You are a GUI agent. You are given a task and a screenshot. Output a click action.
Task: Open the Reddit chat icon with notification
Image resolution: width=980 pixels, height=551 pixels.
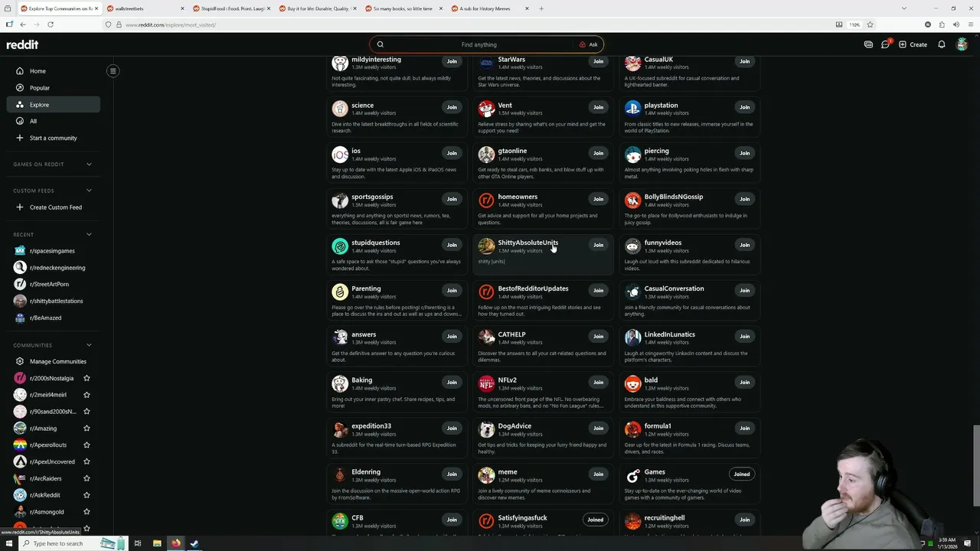[x=886, y=44]
